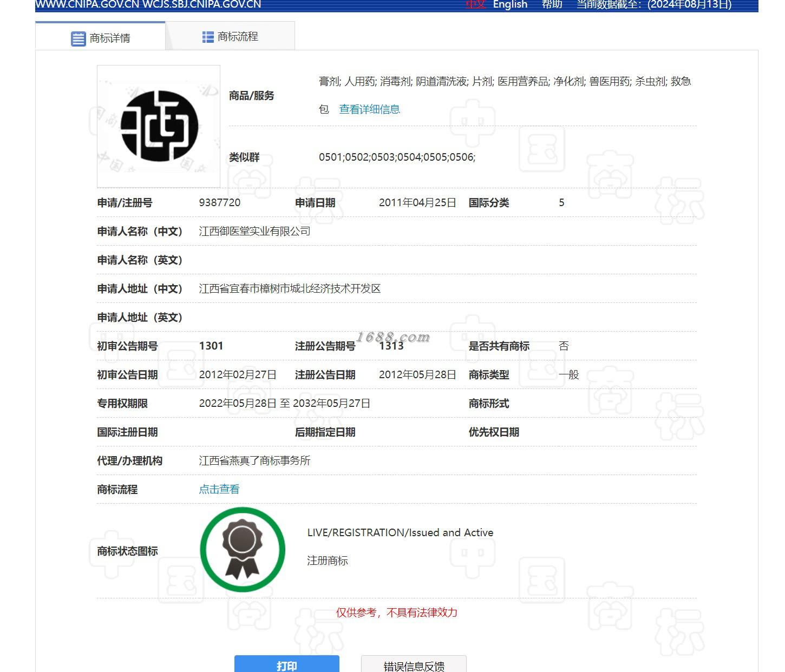Click the 申请/注册号 label
The image size is (785, 672).
pyautogui.click(x=125, y=202)
